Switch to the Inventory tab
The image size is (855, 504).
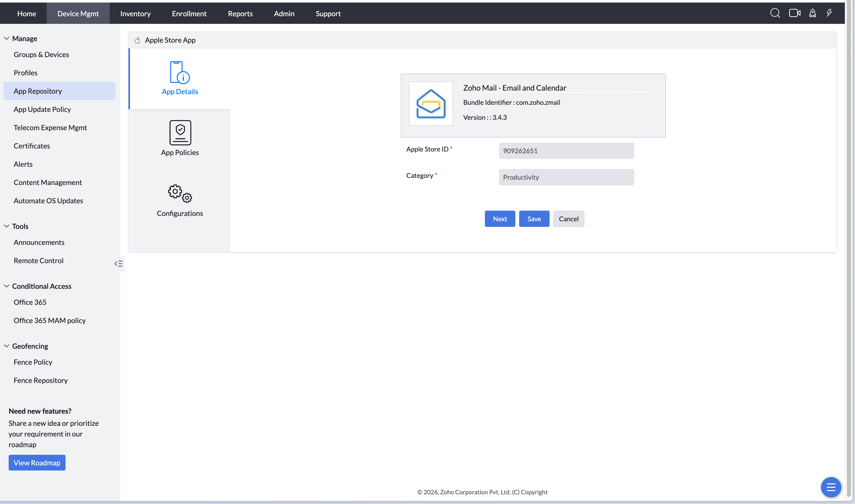point(135,13)
